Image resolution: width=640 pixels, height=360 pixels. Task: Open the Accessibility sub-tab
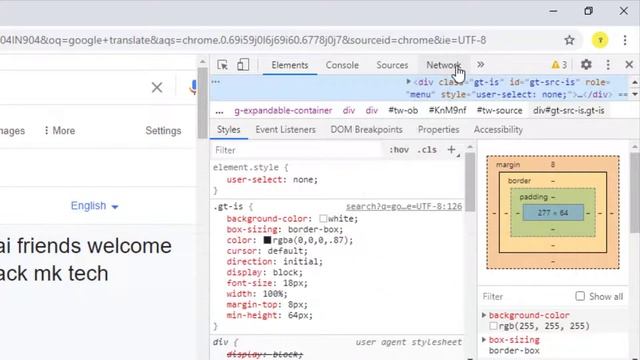coord(498,130)
